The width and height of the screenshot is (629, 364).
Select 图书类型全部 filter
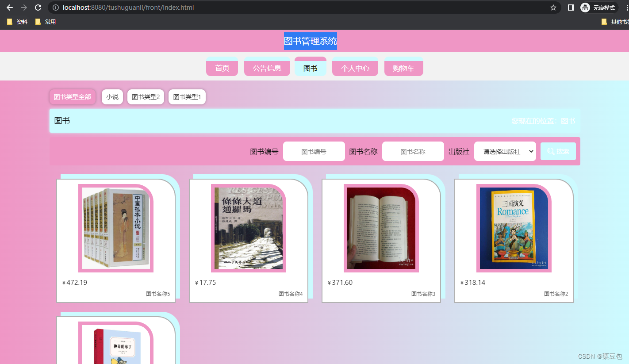(73, 97)
